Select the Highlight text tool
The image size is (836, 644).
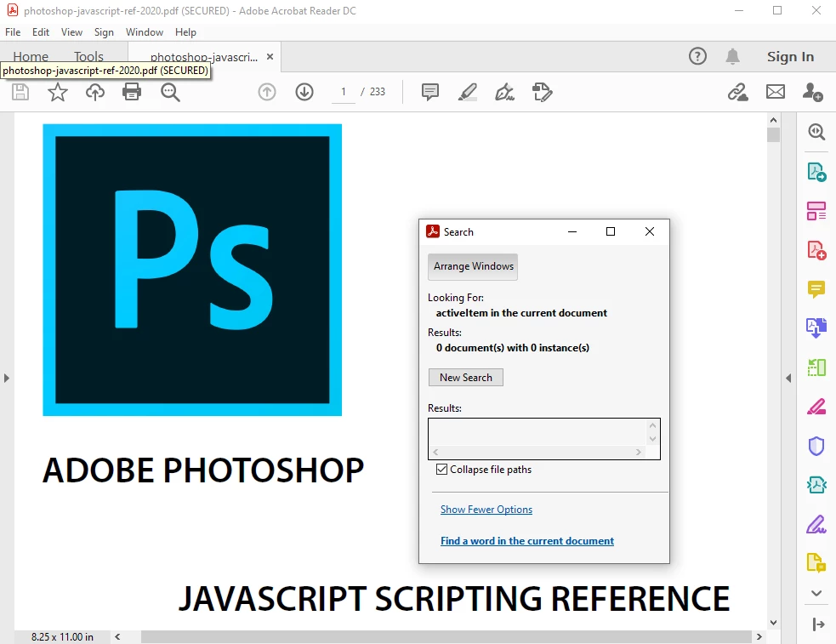click(x=467, y=92)
